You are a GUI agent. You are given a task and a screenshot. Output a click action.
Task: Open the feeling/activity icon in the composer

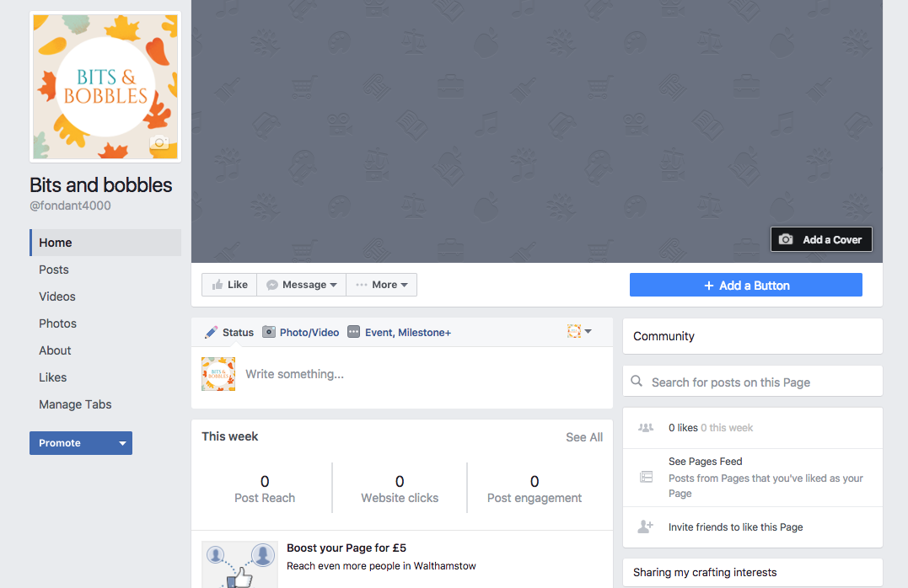tap(573, 332)
